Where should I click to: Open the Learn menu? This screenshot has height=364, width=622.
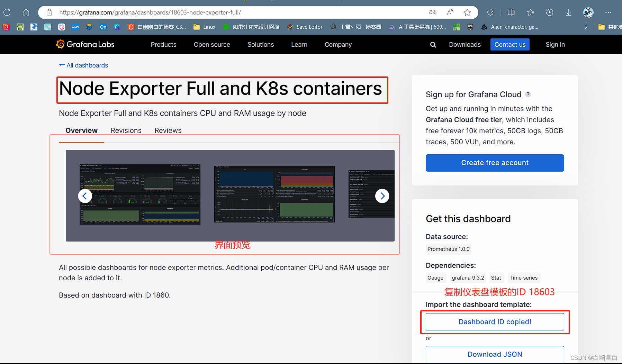299,45
